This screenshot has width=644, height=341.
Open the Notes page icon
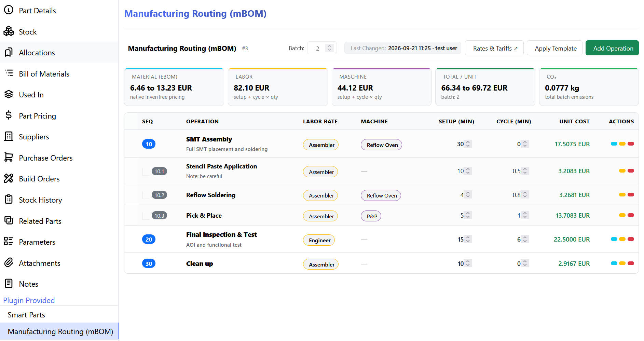click(9, 284)
